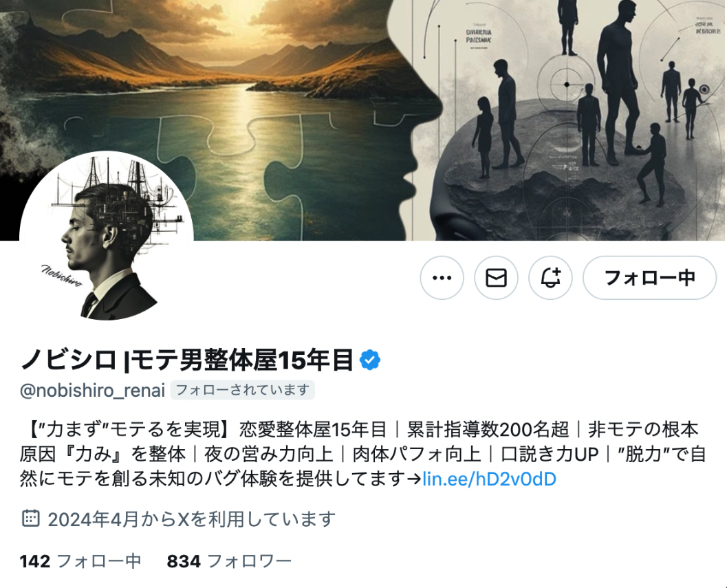Toggle the フォロー中 following button
This screenshot has height=588, width=727.
[649, 278]
